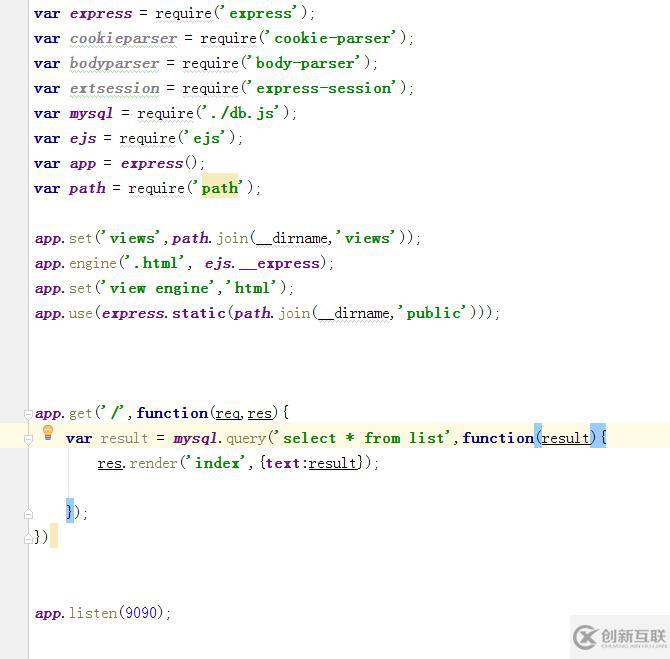Click the fold end marker beside '})'
The image size is (670, 659).
(28, 539)
